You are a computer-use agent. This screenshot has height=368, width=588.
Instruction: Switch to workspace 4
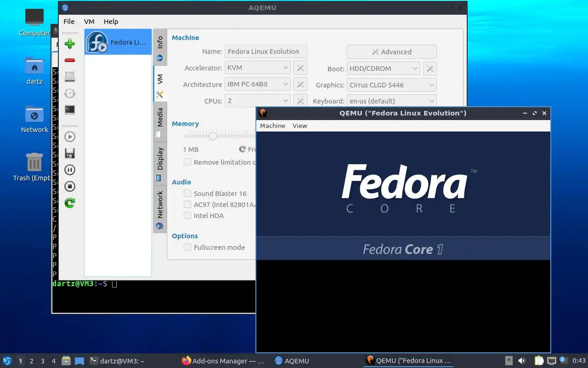[54, 361]
